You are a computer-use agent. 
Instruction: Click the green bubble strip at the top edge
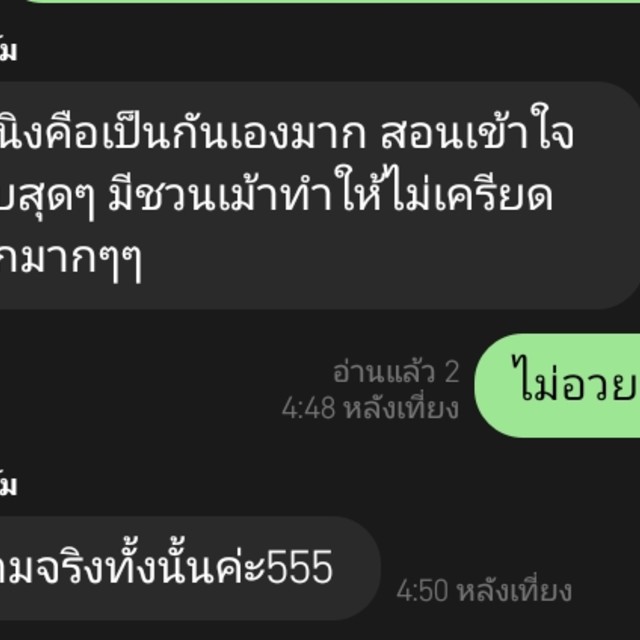point(332,2)
